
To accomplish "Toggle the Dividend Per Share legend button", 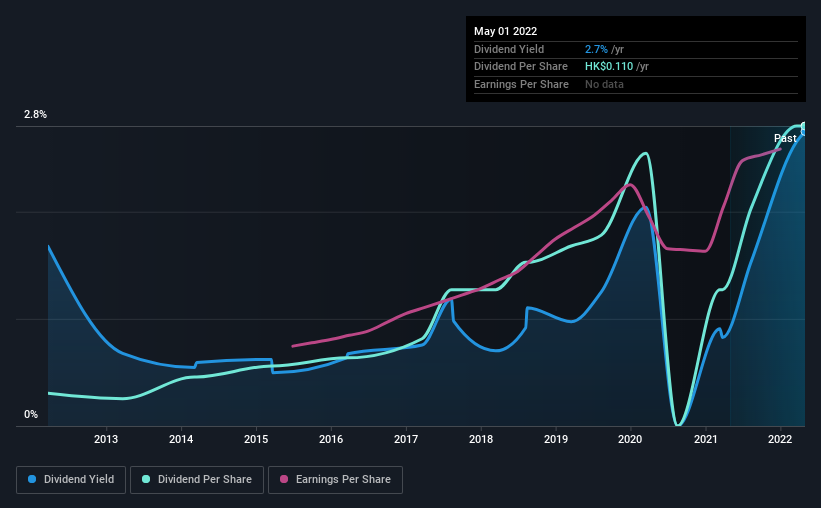I will pyautogui.click(x=197, y=480).
